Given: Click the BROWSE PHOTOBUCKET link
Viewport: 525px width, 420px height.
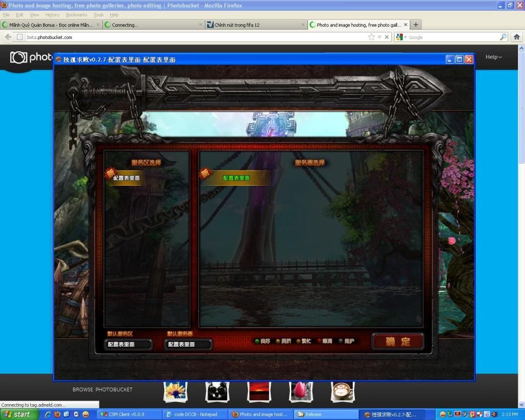Looking at the screenshot, I should point(103,390).
